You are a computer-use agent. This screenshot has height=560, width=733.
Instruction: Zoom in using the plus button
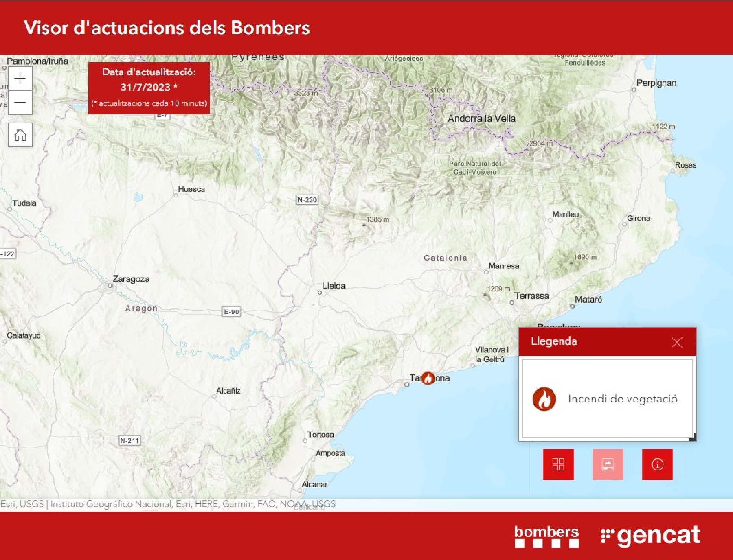tap(20, 79)
